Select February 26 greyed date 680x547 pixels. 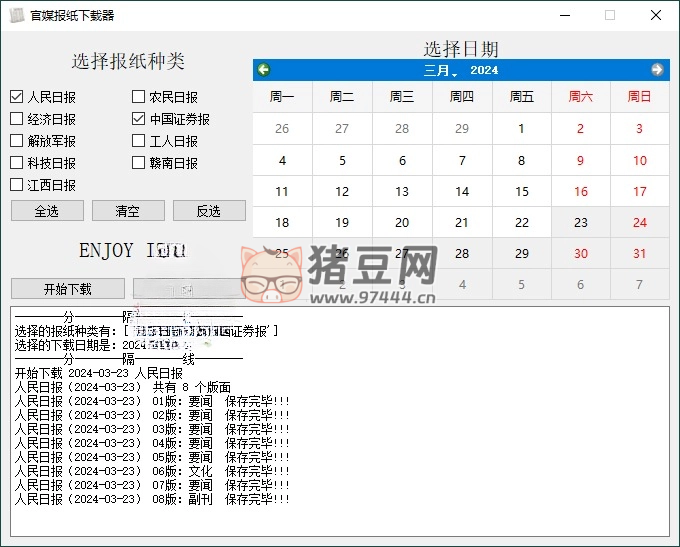(x=282, y=129)
